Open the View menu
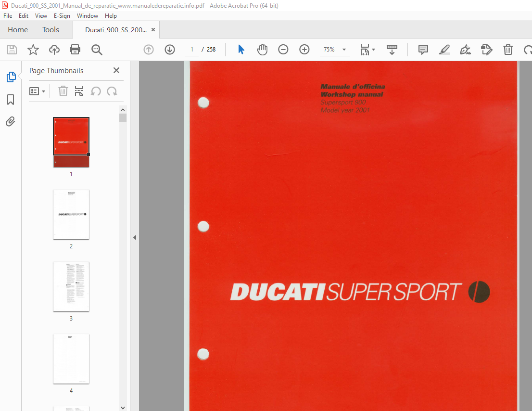Image resolution: width=532 pixels, height=411 pixels. coord(41,15)
